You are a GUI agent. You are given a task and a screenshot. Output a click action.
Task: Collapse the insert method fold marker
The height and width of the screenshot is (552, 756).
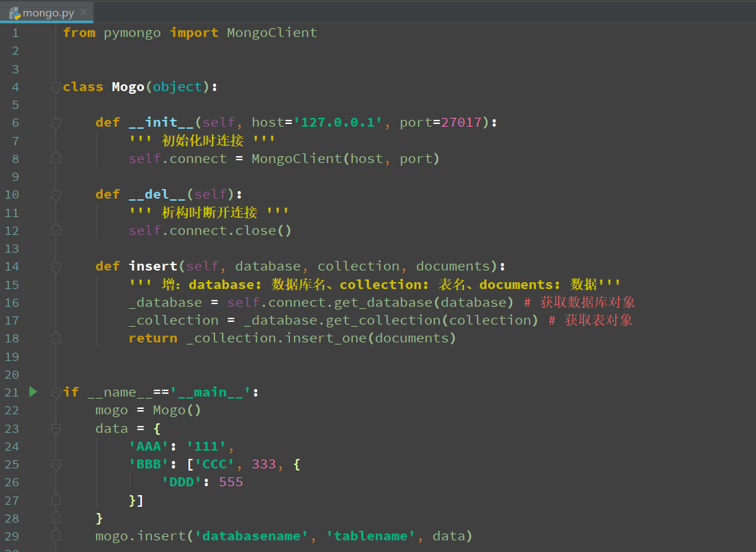coord(56,267)
